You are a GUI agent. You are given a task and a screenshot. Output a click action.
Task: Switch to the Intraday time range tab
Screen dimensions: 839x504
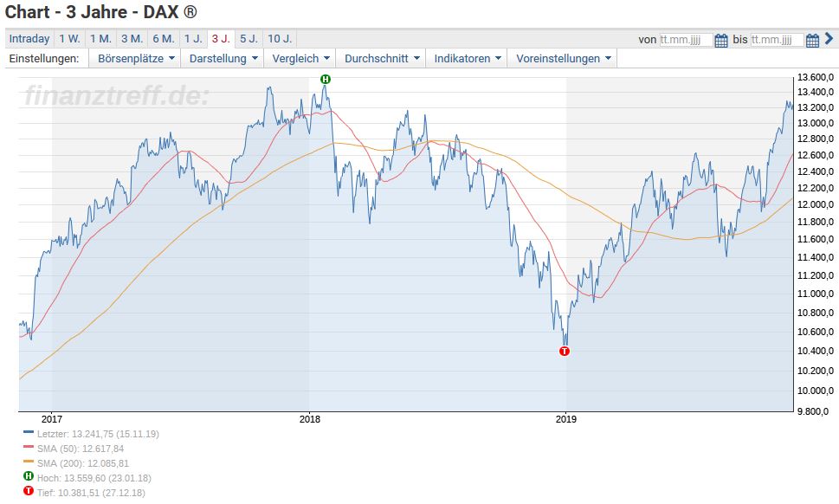tap(29, 38)
